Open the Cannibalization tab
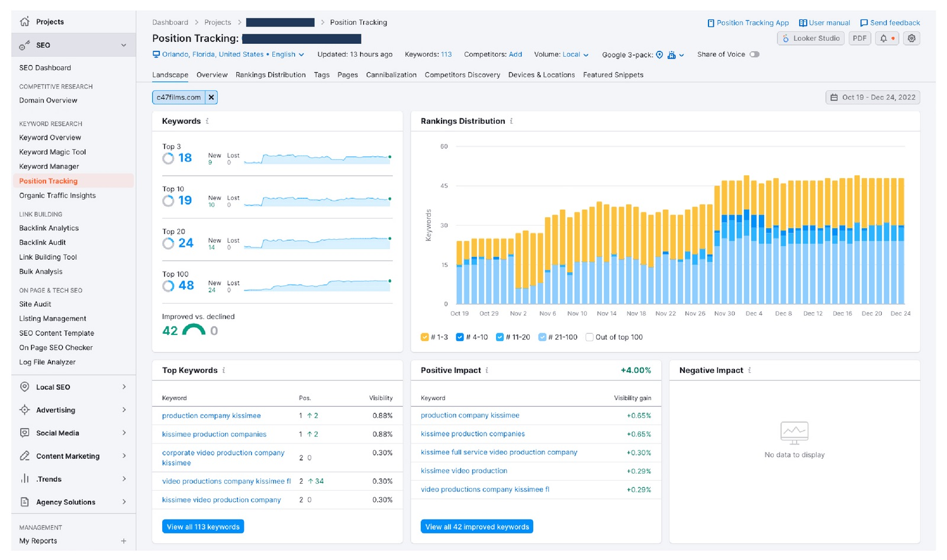Image resolution: width=947 pixels, height=560 pixels. [x=391, y=75]
